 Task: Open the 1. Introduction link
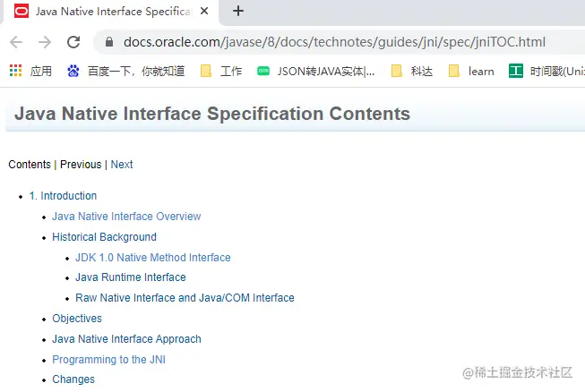(63, 196)
